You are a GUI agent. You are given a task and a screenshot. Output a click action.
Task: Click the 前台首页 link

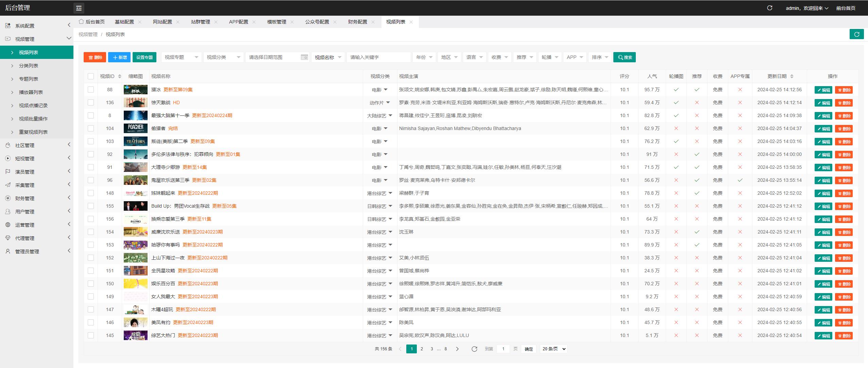(846, 8)
